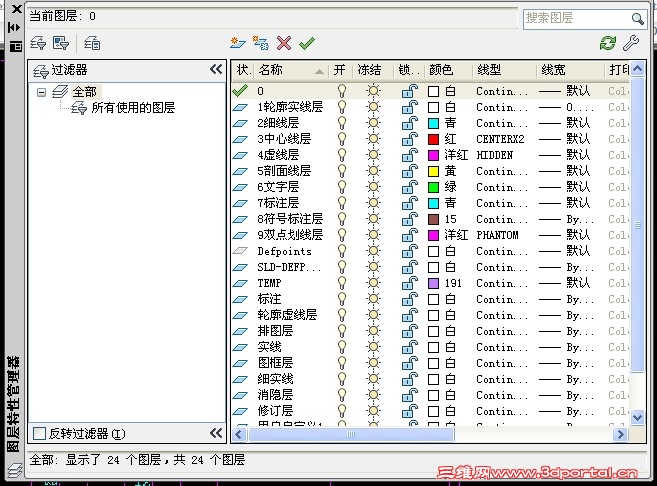This screenshot has width=657, height=486.
Task: Select the 8符号标注层 layer name
Action: pos(290,219)
